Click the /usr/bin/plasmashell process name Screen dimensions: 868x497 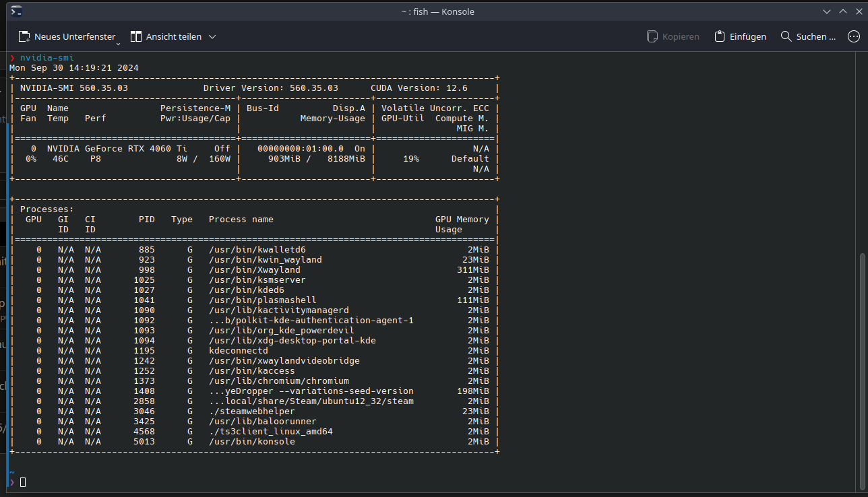tap(263, 300)
